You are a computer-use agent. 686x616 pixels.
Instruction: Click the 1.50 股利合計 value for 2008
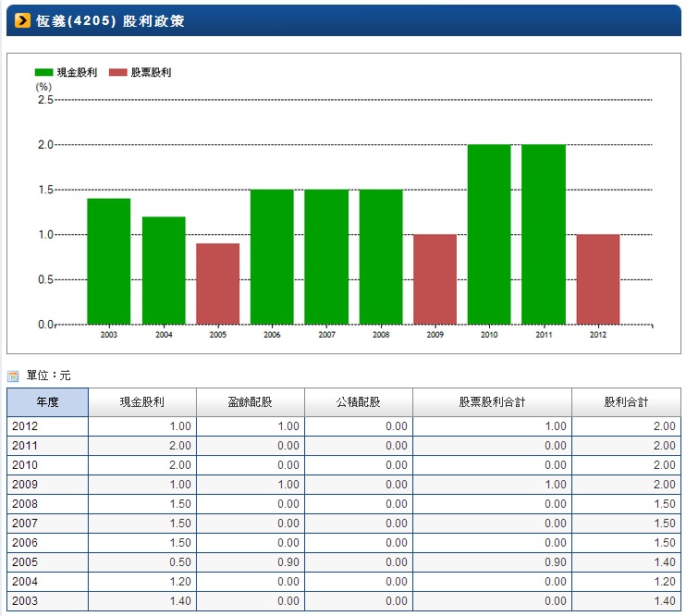[665, 504]
